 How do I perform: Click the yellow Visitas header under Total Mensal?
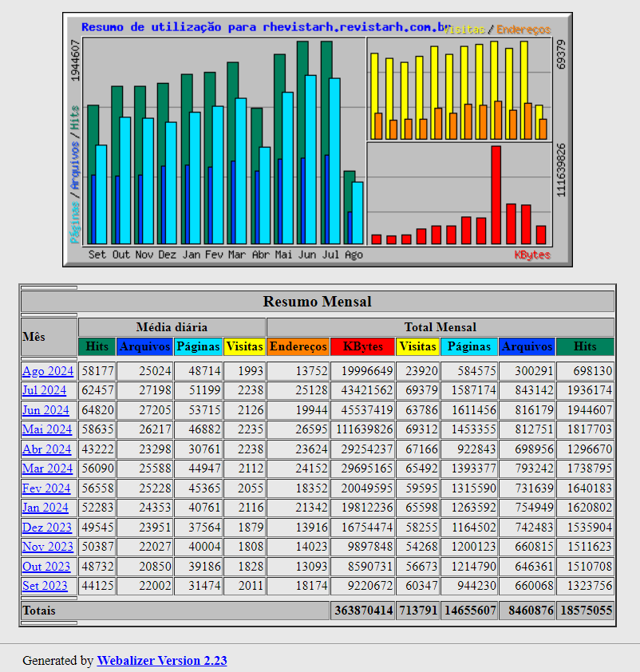pos(418,346)
